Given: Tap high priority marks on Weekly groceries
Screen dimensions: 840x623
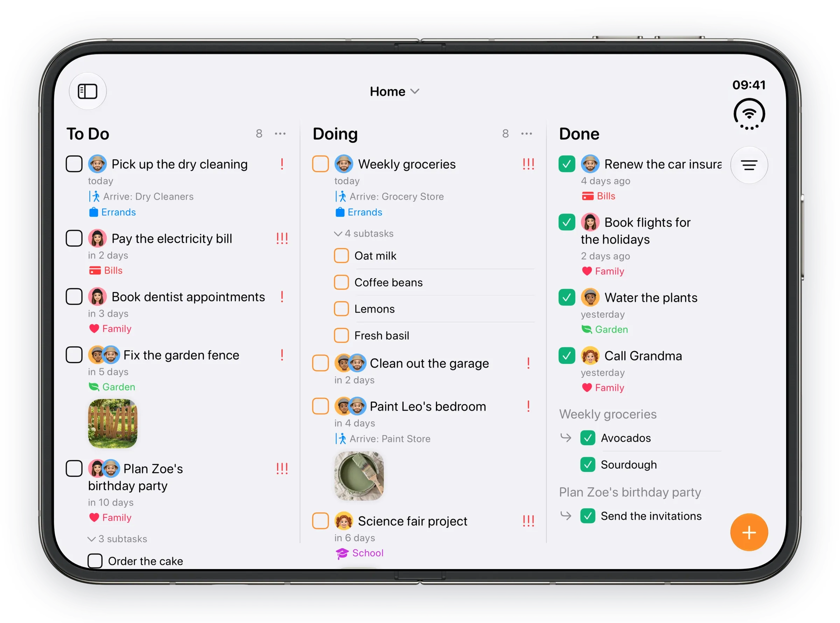Looking at the screenshot, I should point(528,164).
